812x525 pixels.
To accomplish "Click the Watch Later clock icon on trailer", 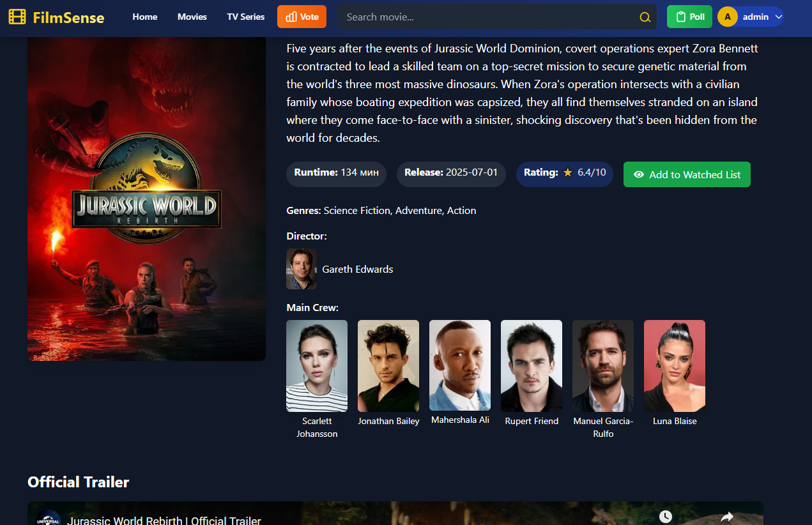I will pyautogui.click(x=666, y=516).
